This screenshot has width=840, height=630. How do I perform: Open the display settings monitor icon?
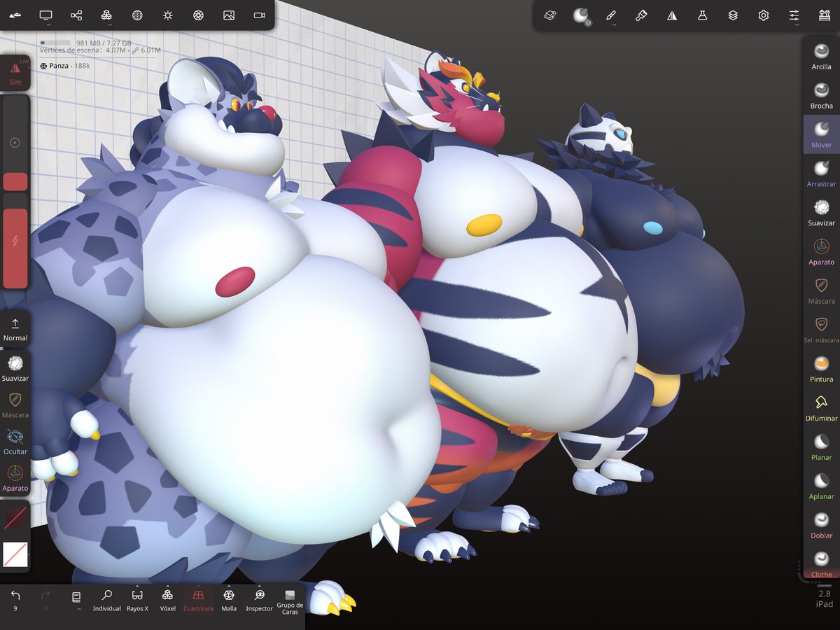[x=46, y=15]
